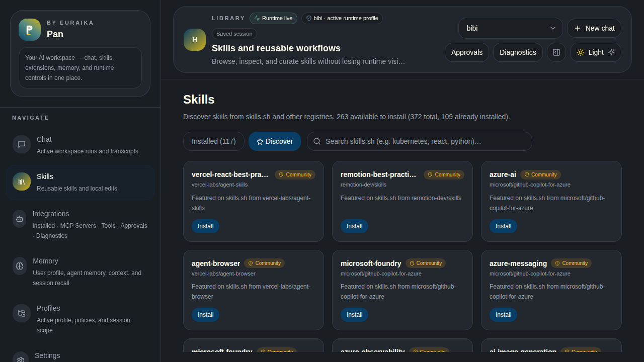Open the Approvals tab in the header
This screenshot has height=362, width=644.
click(x=466, y=52)
